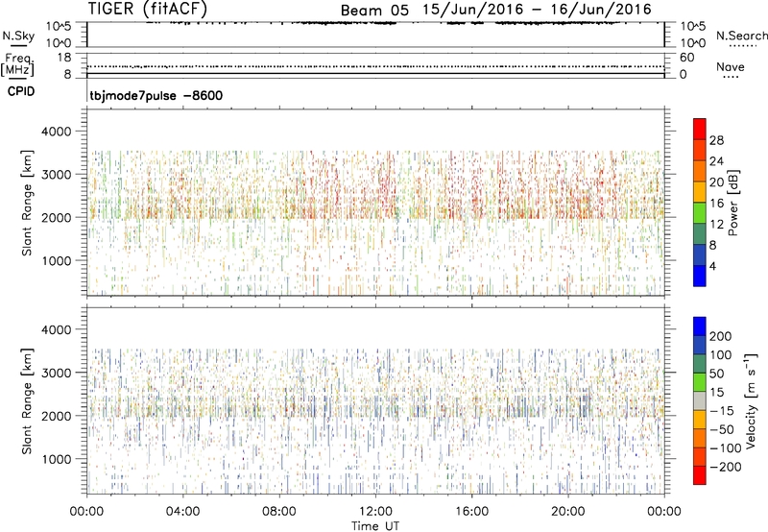The height and width of the screenshot is (532, 768).
Task: Click the 'TIGER (fitACF)' plot title
Action: point(148,9)
